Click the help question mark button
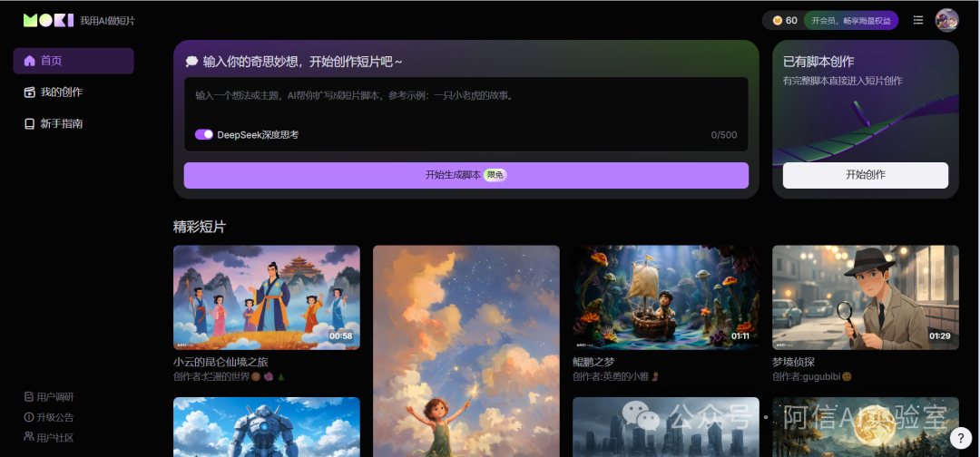The height and width of the screenshot is (457, 980). (961, 438)
